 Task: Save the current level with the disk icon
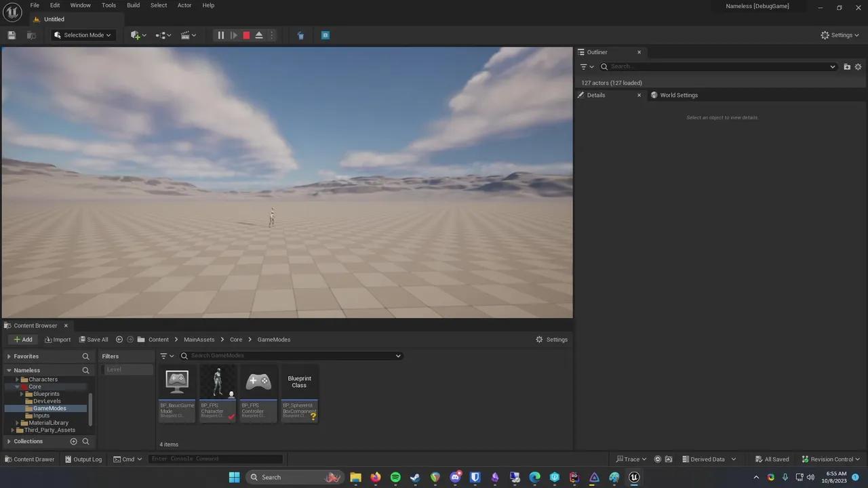(12, 35)
